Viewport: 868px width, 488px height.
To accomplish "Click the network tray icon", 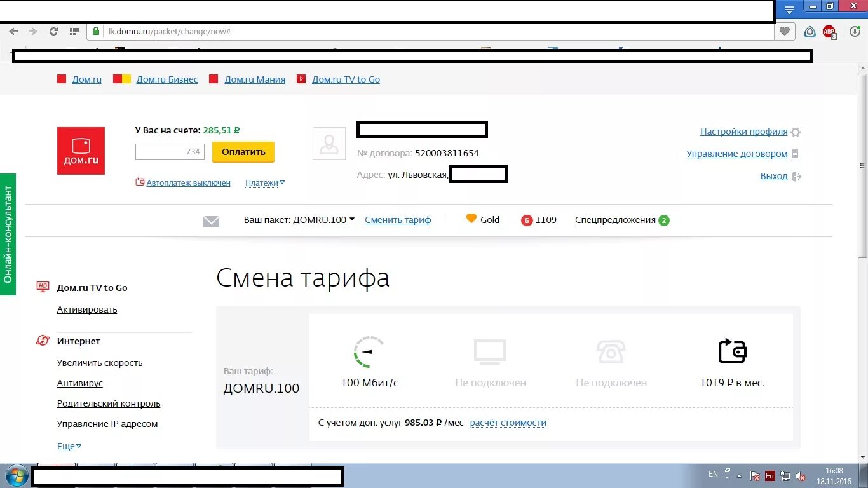I will click(785, 476).
